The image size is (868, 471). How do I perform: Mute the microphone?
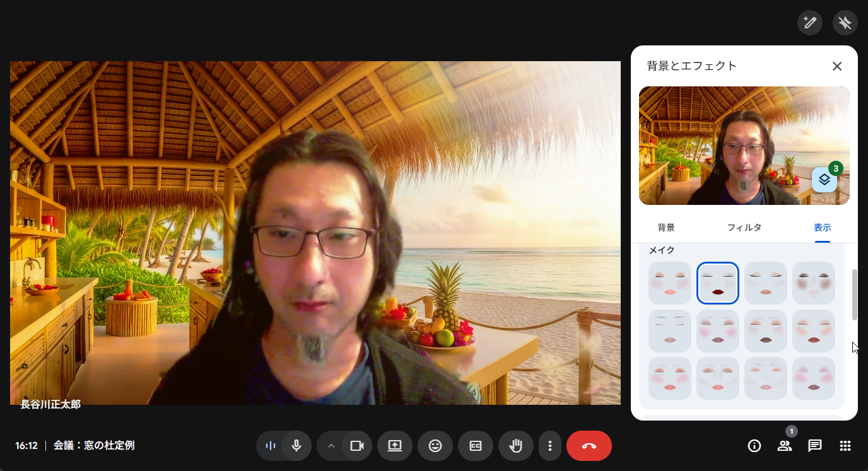pyautogui.click(x=296, y=446)
